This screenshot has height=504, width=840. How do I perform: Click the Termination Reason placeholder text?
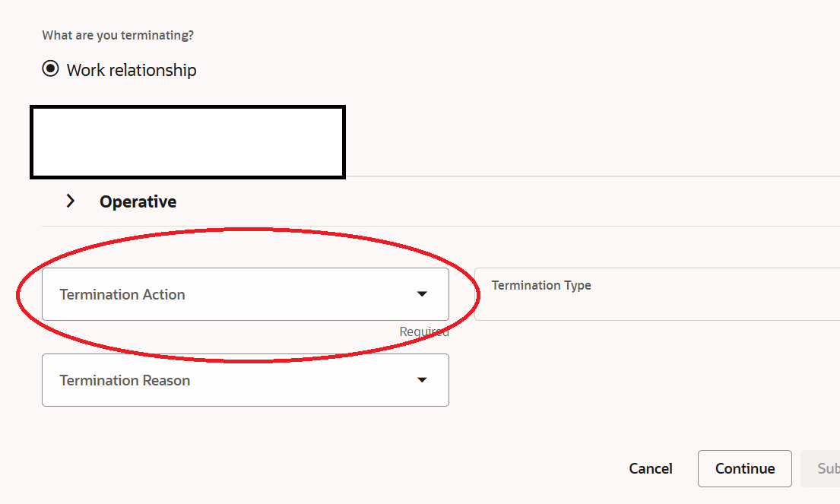click(125, 380)
